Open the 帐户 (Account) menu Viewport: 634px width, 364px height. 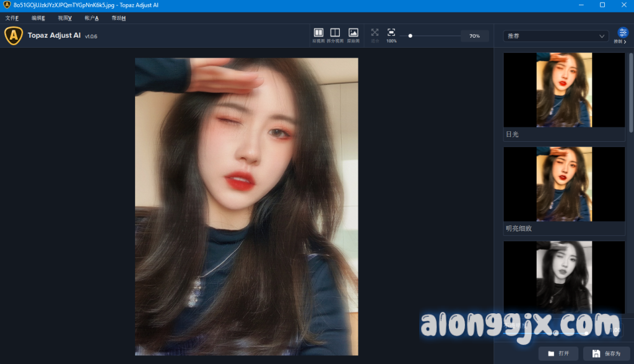91,18
